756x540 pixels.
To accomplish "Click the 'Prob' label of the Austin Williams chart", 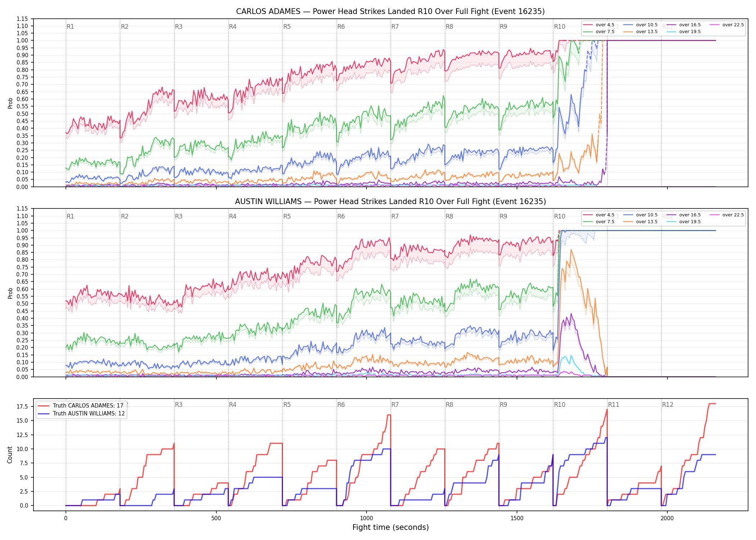I will tap(10, 293).
